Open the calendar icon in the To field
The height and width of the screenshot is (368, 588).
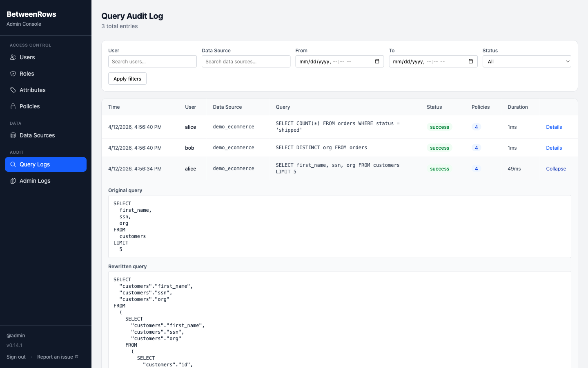coord(470,61)
